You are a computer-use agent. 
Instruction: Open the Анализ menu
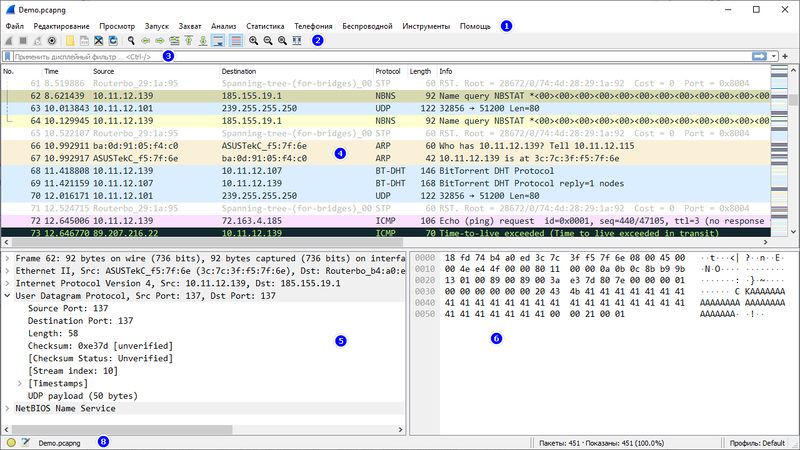pyautogui.click(x=223, y=26)
